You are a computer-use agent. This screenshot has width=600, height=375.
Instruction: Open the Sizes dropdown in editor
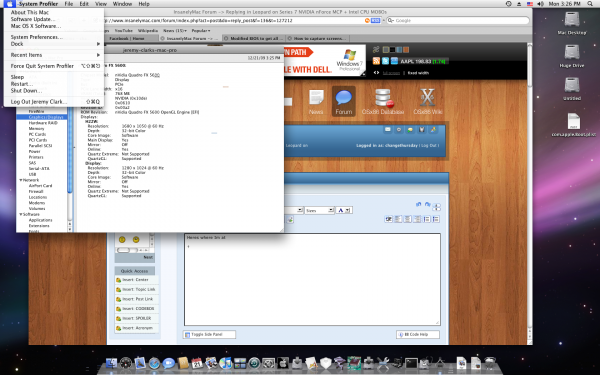(x=319, y=210)
